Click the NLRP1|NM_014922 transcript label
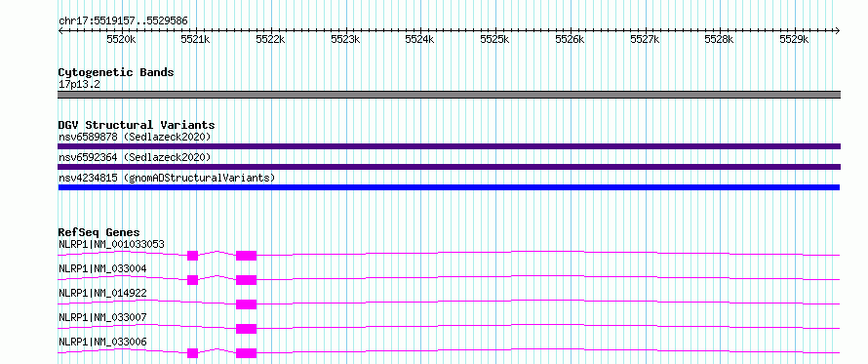868x364 pixels. 102,293
